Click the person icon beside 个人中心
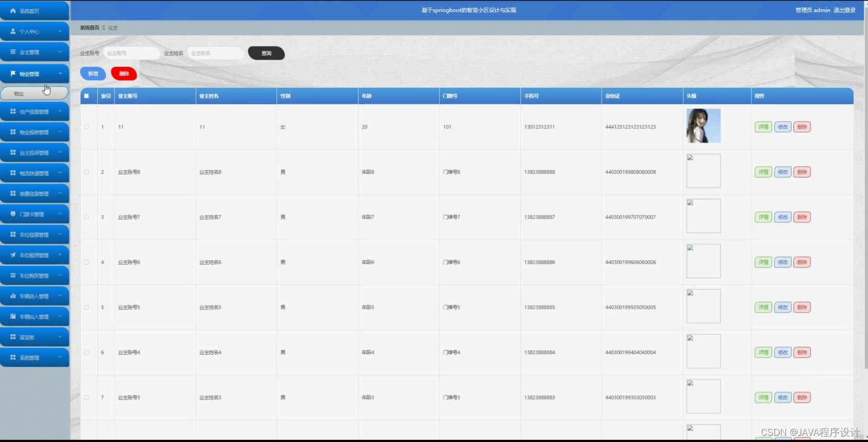This screenshot has width=868, height=442. click(13, 31)
